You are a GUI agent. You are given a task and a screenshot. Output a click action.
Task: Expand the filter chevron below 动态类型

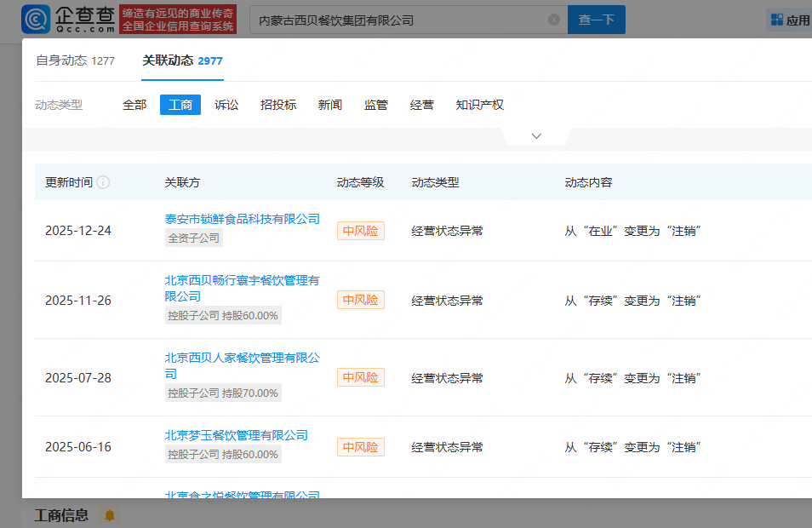(536, 136)
